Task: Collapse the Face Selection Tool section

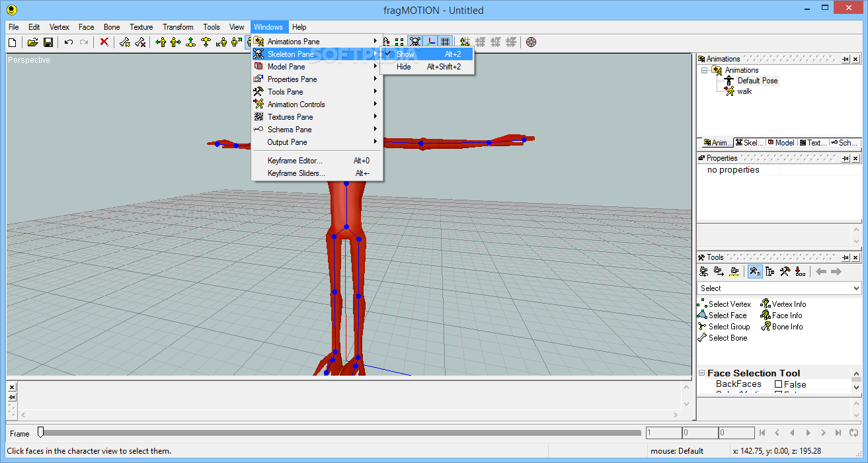Action: [x=702, y=374]
